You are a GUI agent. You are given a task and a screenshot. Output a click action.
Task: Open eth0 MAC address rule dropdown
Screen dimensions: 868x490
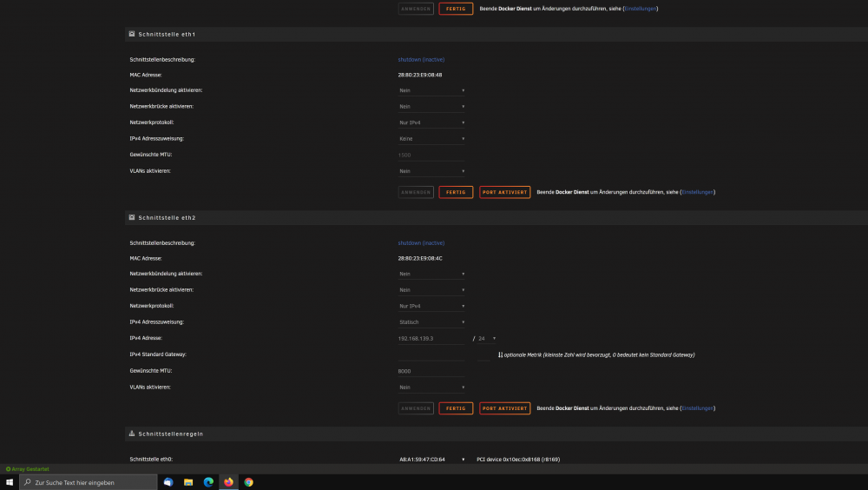[431, 459]
